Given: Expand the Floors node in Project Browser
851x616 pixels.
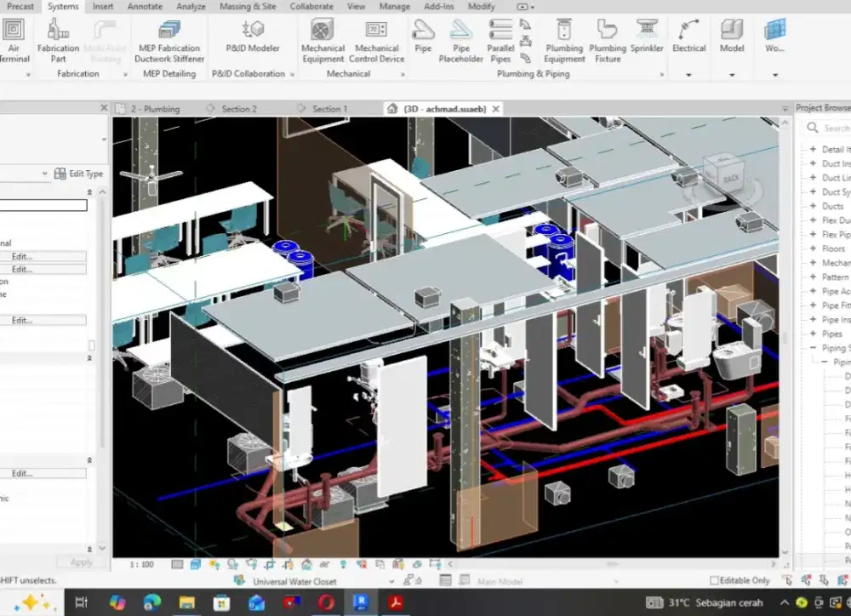Looking at the screenshot, I should click(813, 248).
